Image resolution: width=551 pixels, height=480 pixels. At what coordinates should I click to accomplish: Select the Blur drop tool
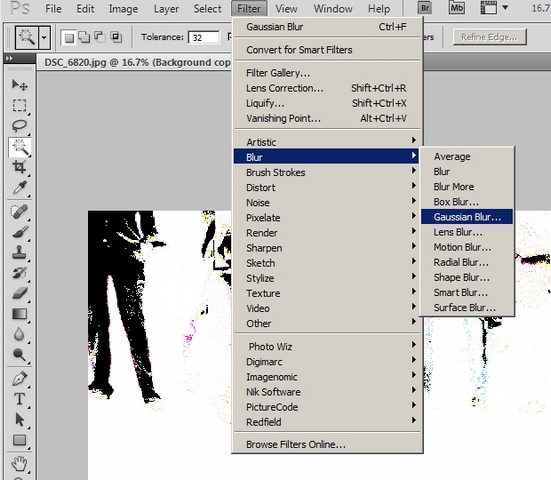tap(19, 334)
